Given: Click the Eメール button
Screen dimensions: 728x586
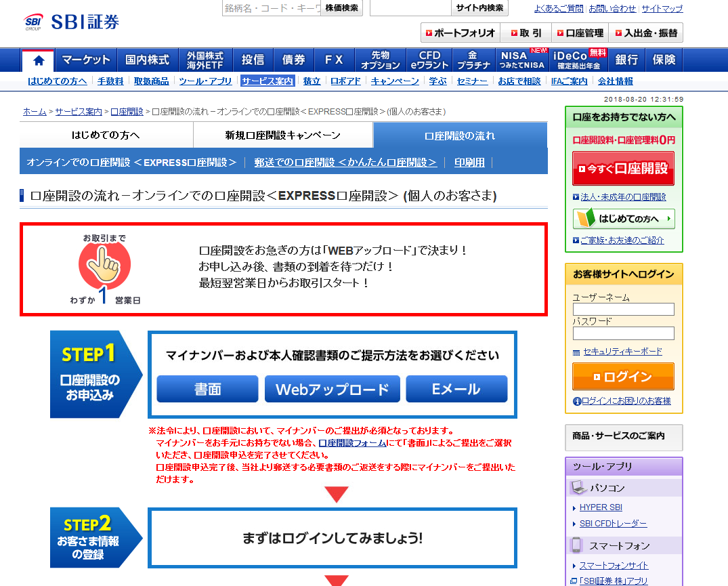Looking at the screenshot, I should (x=456, y=389).
